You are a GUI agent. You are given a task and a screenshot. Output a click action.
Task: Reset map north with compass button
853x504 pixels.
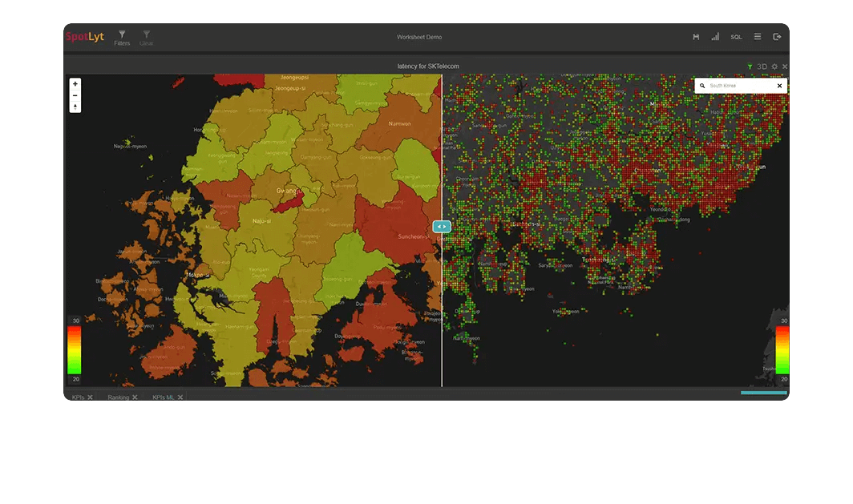click(x=75, y=107)
